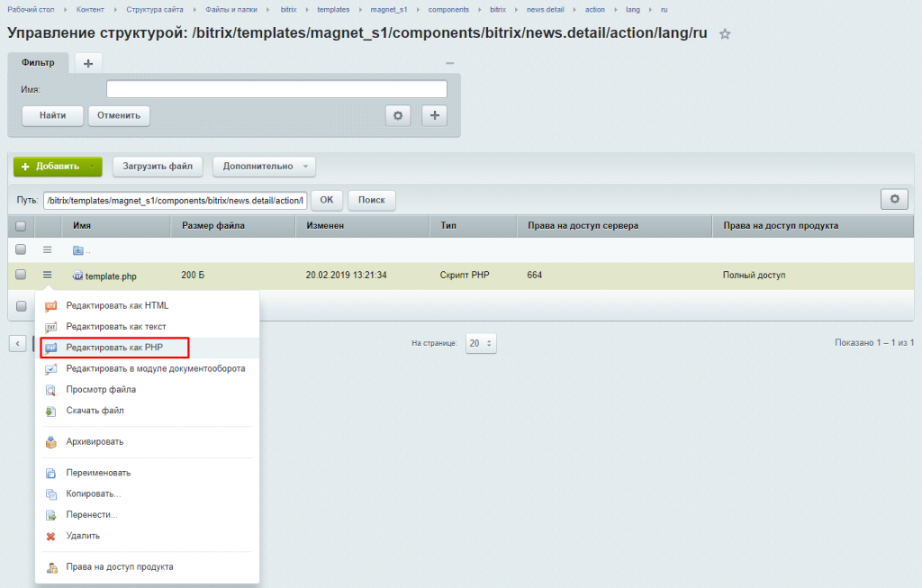Open Рабочий стол breadcrumb link
Screen dimensions: 922x588
coord(31,9)
